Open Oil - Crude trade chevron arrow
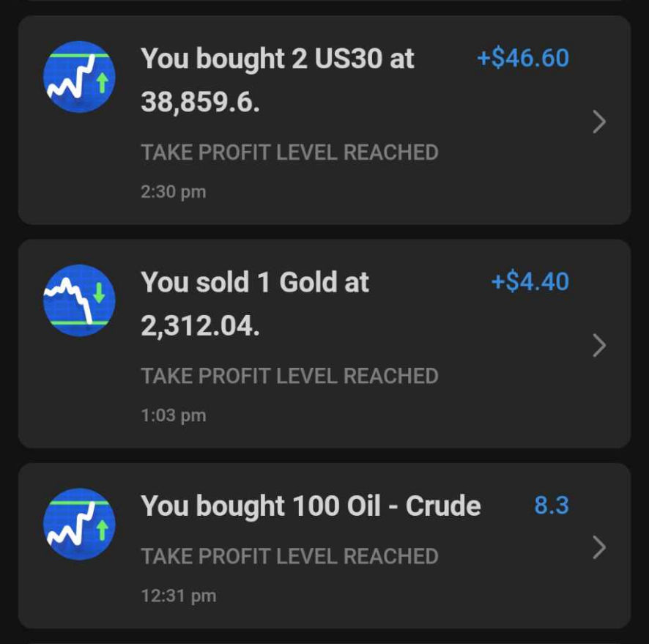Screen dimensions: 649x644 [598, 547]
